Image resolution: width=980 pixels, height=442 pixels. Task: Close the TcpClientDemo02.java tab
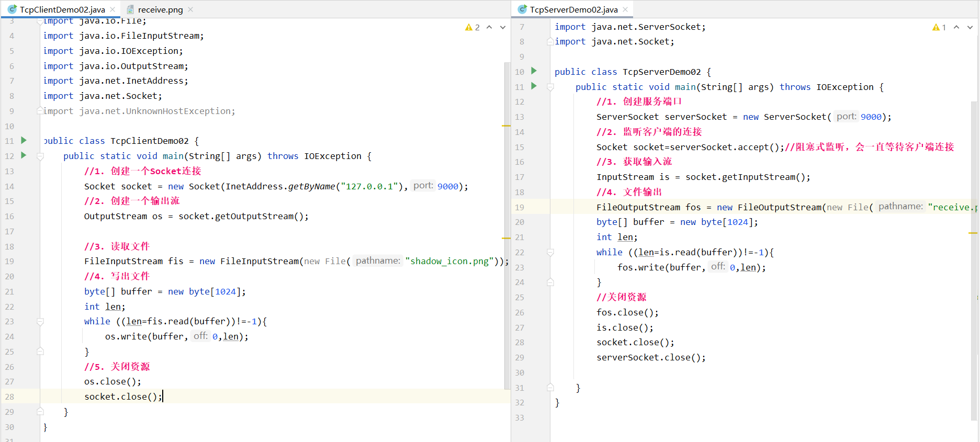tap(112, 9)
